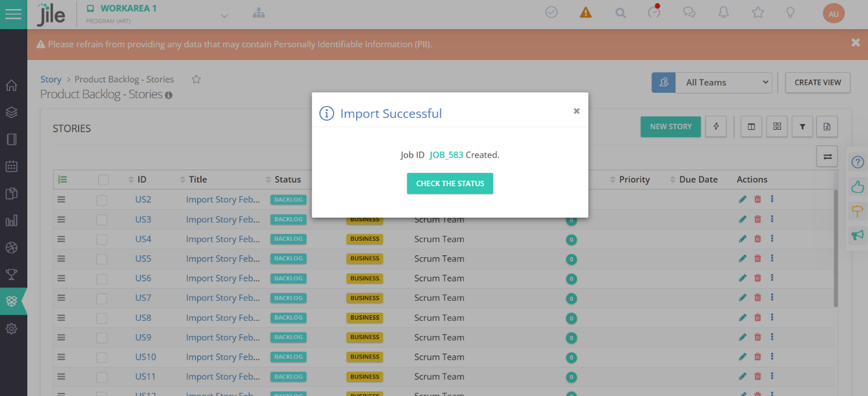Close the Import Successful dialog

point(576,111)
